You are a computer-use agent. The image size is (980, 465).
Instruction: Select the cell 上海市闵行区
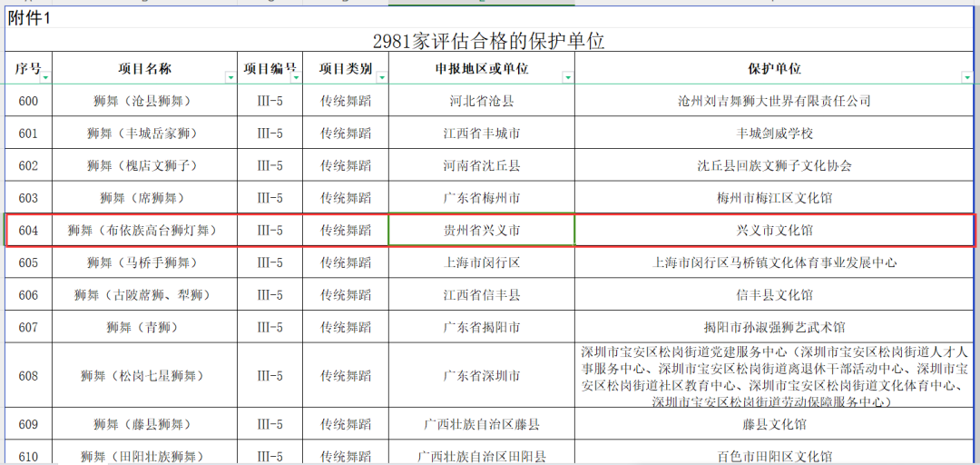(481, 262)
